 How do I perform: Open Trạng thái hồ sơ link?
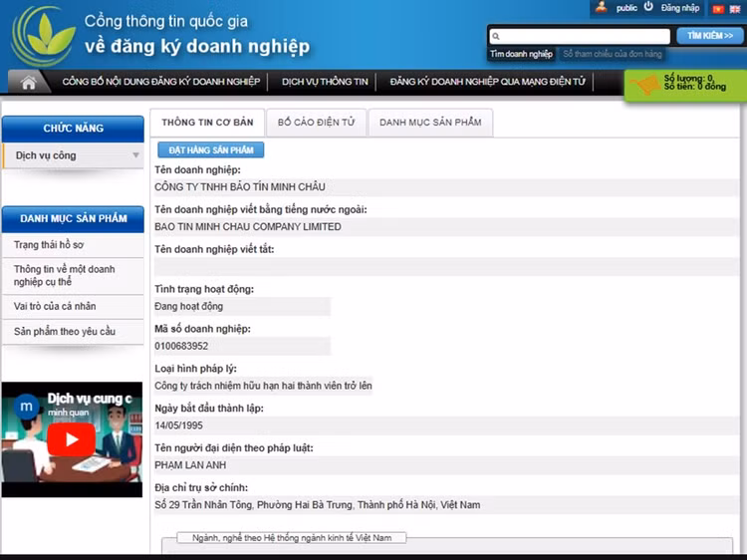tap(49, 244)
